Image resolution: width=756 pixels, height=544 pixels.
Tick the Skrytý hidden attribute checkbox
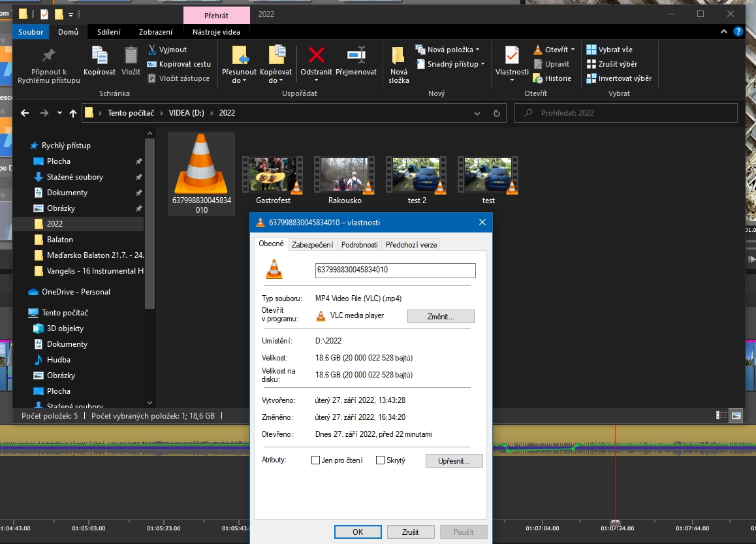coord(381,460)
